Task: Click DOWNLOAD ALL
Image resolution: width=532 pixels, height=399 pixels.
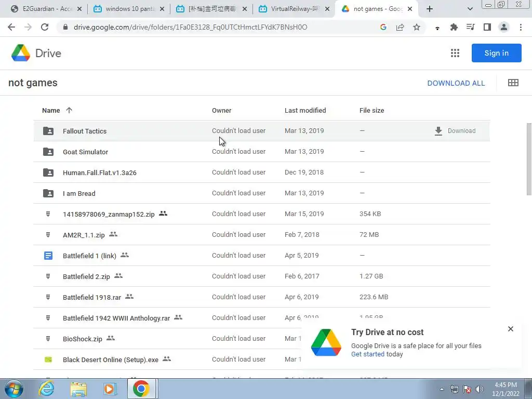Action: 456,83
